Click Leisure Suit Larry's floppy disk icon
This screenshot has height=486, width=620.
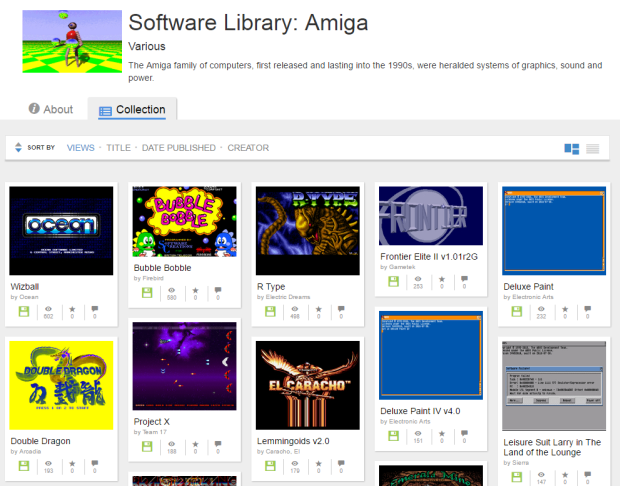coord(517,477)
